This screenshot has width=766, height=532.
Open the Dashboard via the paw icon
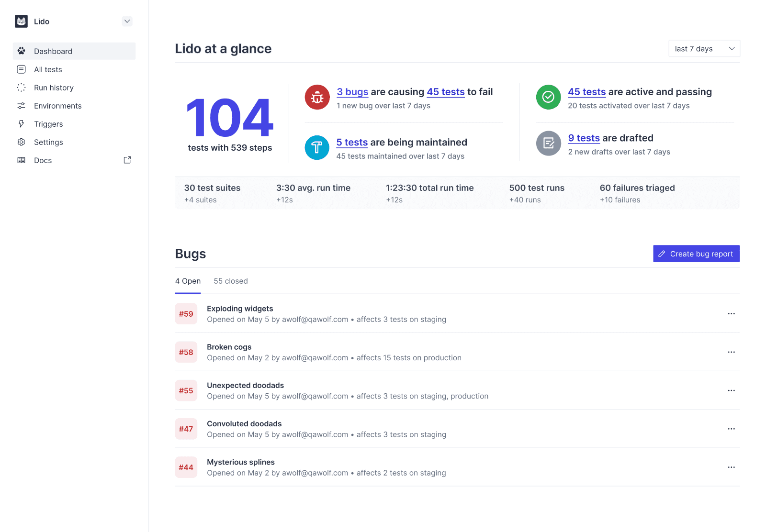click(x=21, y=51)
